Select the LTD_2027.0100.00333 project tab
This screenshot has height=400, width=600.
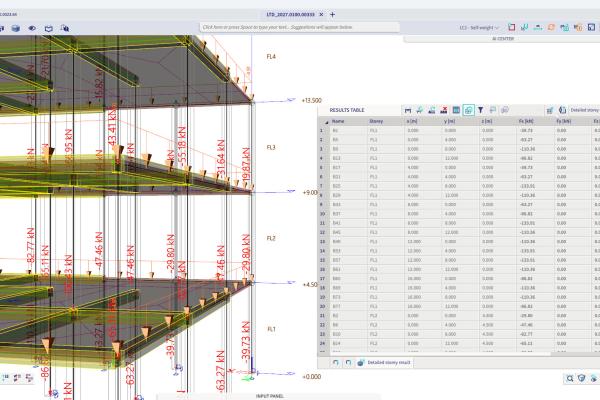[290, 15]
